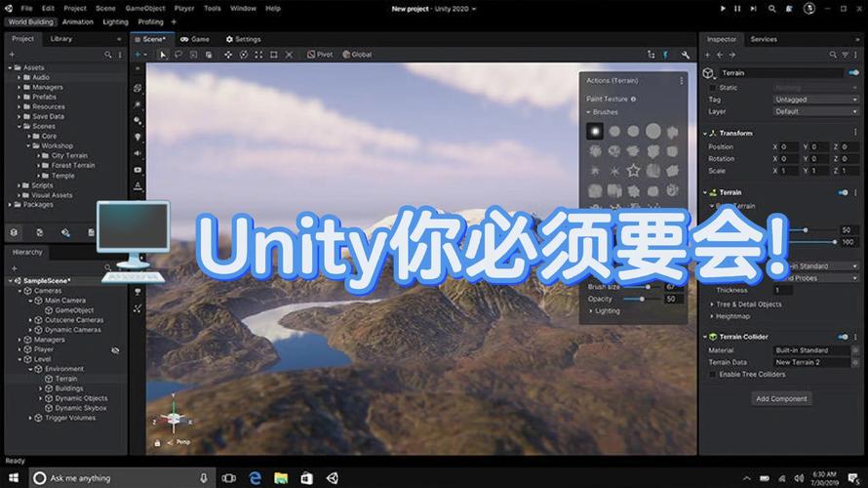The image size is (868, 488).
Task: Click the Step forward button
Action: coord(753,9)
